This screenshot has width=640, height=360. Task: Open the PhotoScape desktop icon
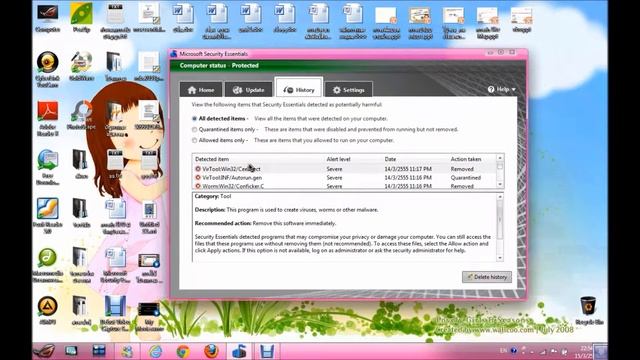pos(81,115)
